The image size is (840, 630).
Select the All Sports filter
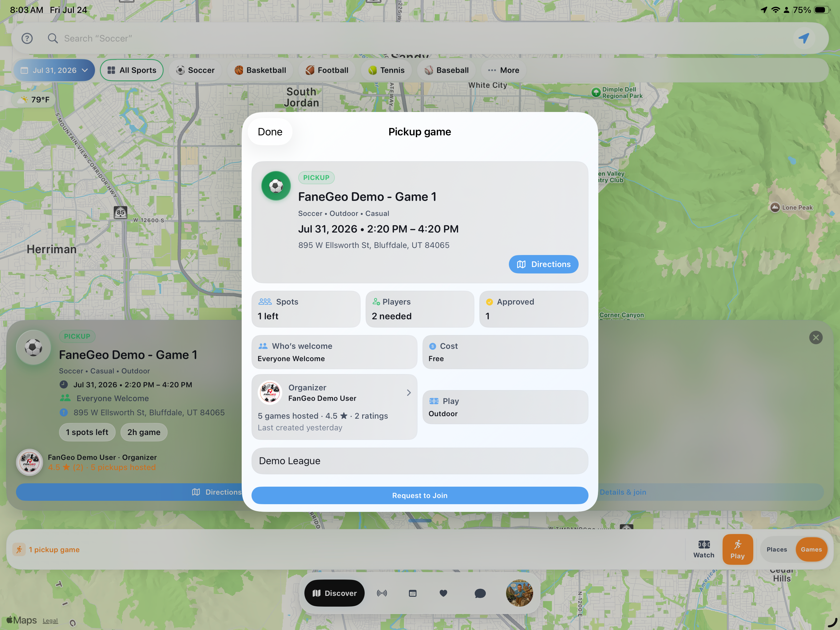click(132, 70)
